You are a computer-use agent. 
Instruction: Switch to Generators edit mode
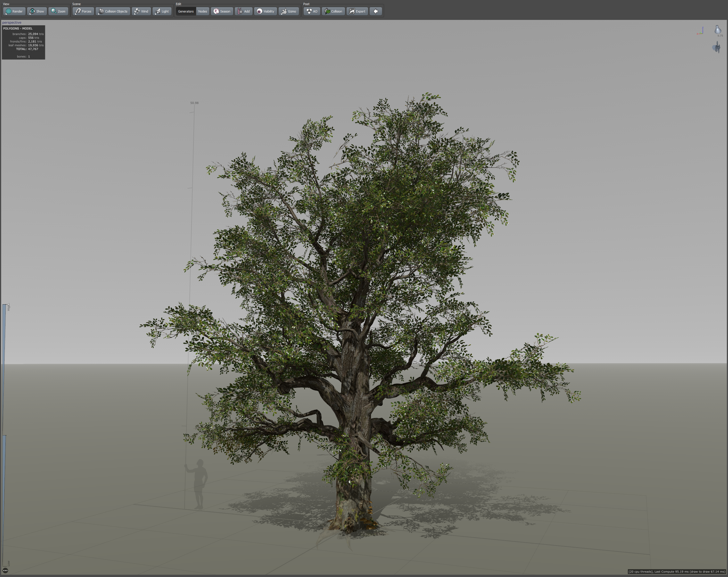pyautogui.click(x=186, y=11)
